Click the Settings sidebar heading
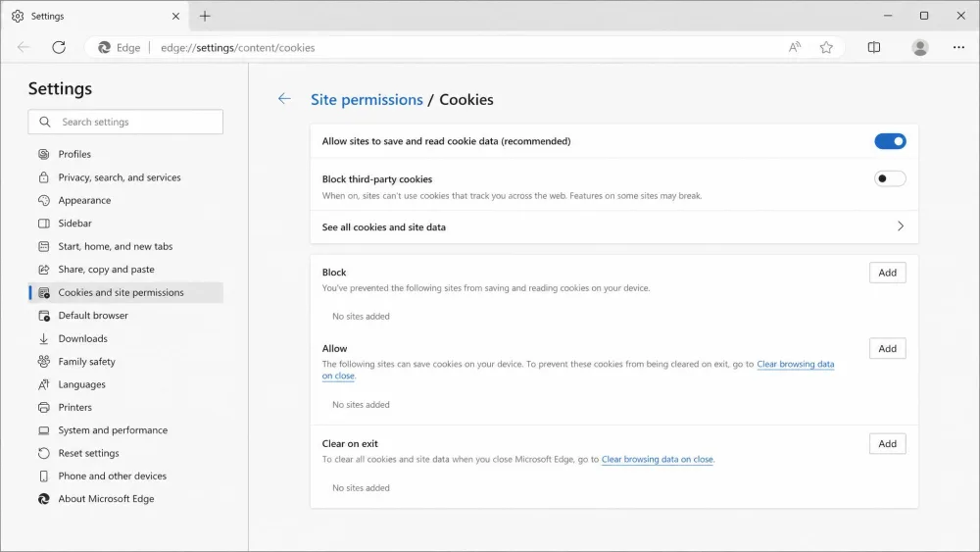The image size is (980, 552). coord(60,89)
